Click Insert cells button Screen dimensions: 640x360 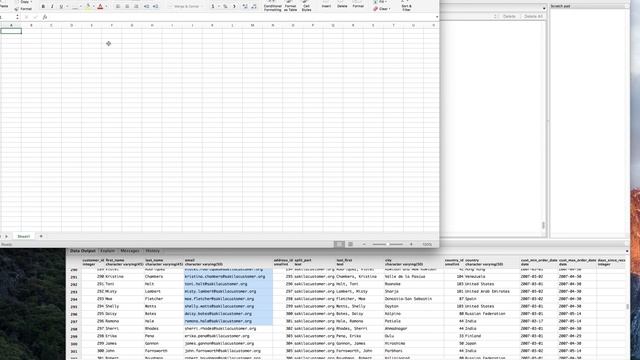pyautogui.click(x=326, y=4)
